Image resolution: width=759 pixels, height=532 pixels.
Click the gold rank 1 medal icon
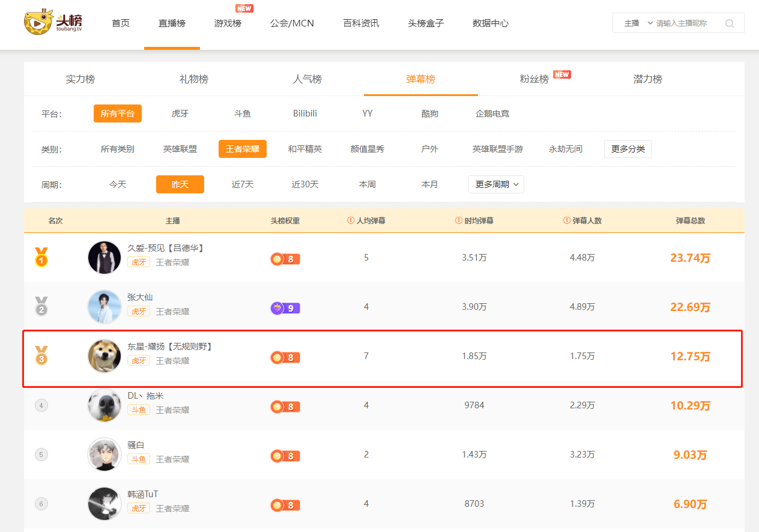(41, 257)
